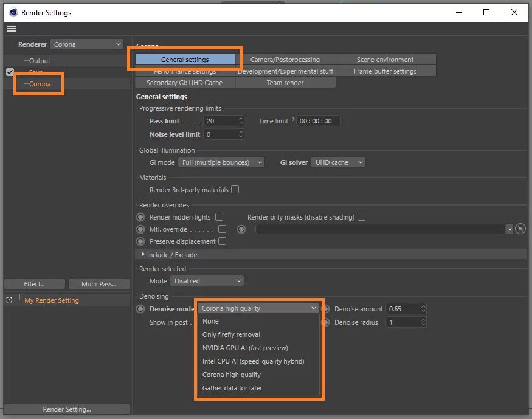Choose None from denoise mode list
Image resolution: width=532 pixels, height=419 pixels.
[x=258, y=321]
